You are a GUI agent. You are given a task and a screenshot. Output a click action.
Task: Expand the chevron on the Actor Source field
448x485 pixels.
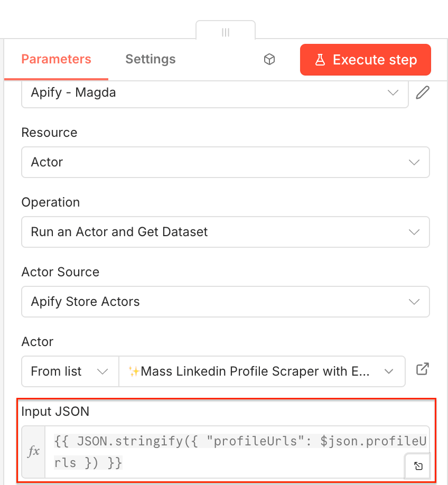point(414,302)
